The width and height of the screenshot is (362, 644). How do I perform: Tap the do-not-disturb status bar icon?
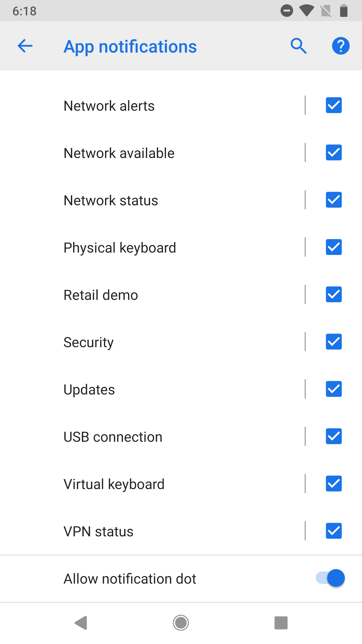(x=287, y=11)
